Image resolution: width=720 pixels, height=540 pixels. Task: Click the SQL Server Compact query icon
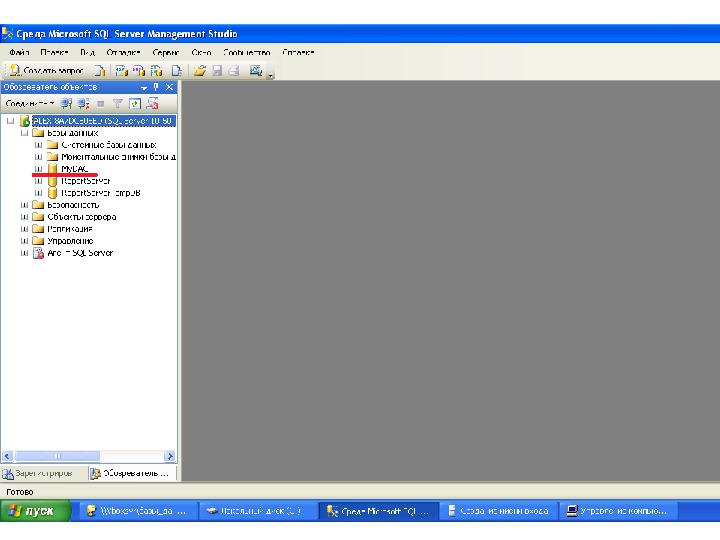pos(177,71)
